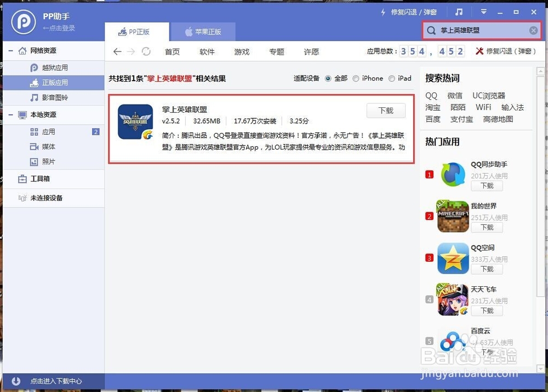The height and width of the screenshot is (392, 548).
Task: Open the 许愿 menu item
Action: (311, 51)
